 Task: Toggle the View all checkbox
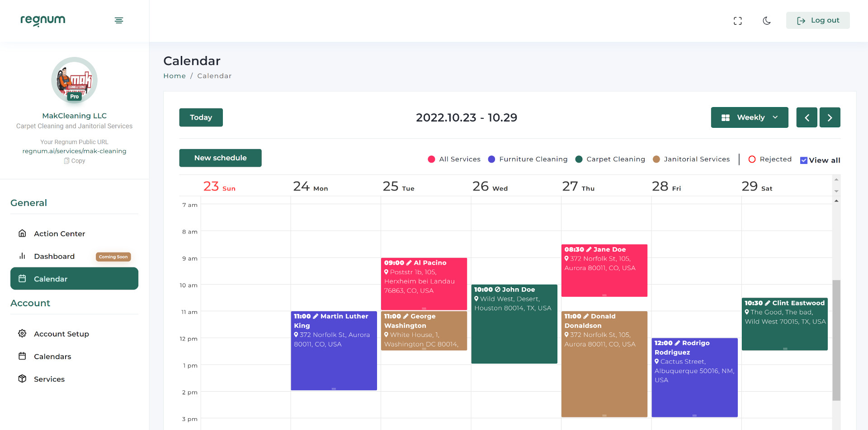pos(803,160)
